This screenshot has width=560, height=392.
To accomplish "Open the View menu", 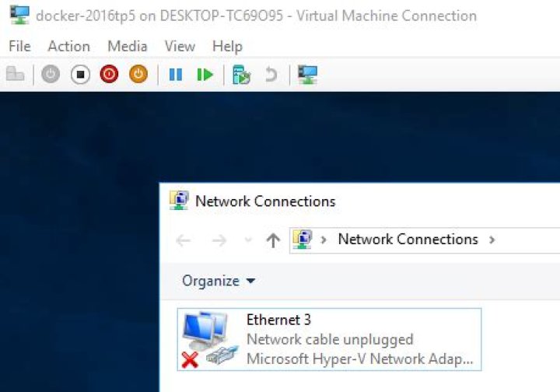I will point(180,47).
